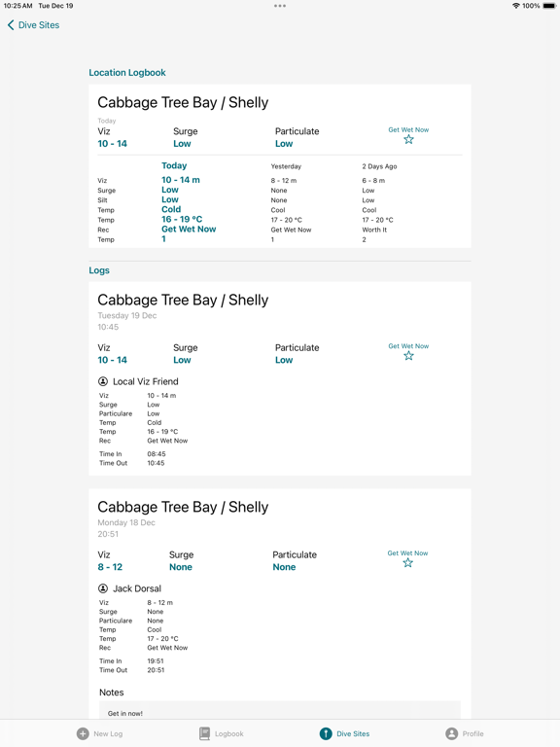Open the Logbook book icon
This screenshot has height=747, width=560.
(204, 733)
